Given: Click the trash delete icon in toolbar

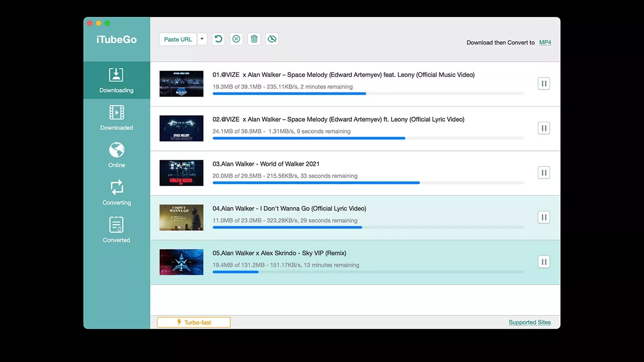Looking at the screenshot, I should (x=254, y=39).
